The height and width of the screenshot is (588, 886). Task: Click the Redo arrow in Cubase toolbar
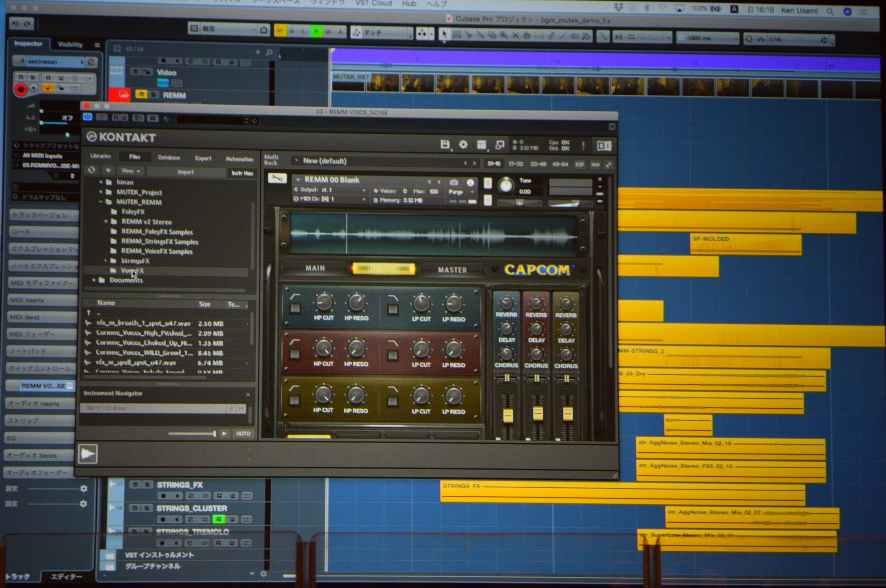coord(27,24)
